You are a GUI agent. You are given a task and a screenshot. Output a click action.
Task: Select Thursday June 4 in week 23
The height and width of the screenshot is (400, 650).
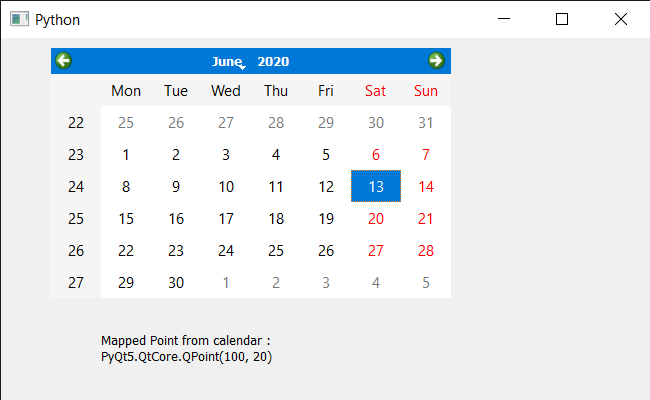click(276, 154)
